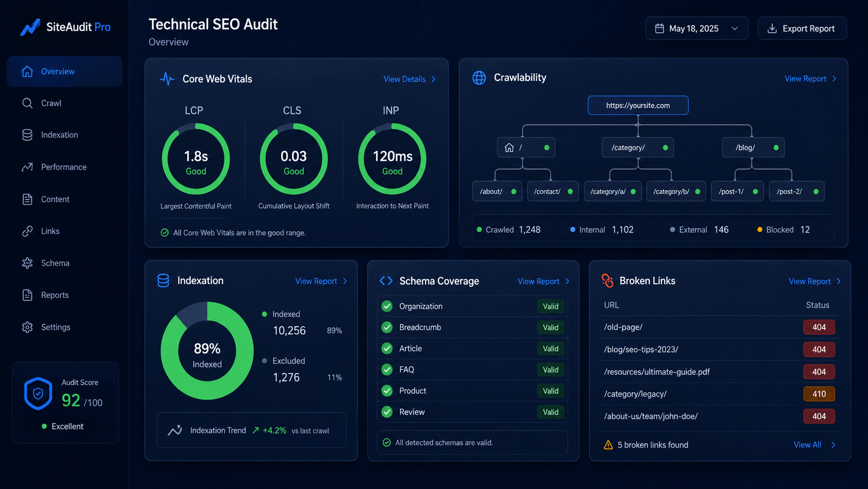Click the Reports file icon in sidebar

(28, 295)
